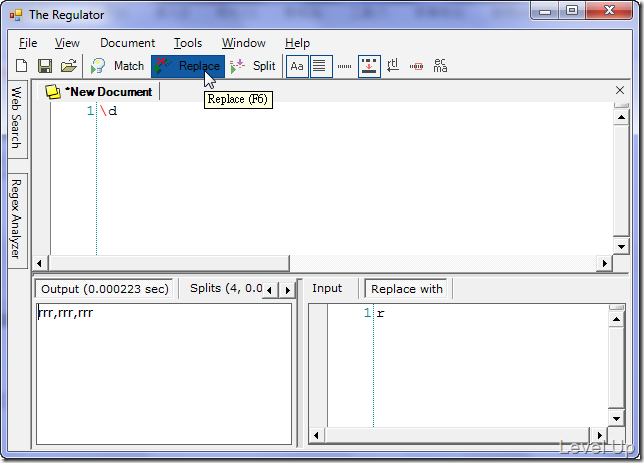The image size is (644, 463).
Task: Click the left tab scroll arrow beside Splits
Action: [269, 290]
